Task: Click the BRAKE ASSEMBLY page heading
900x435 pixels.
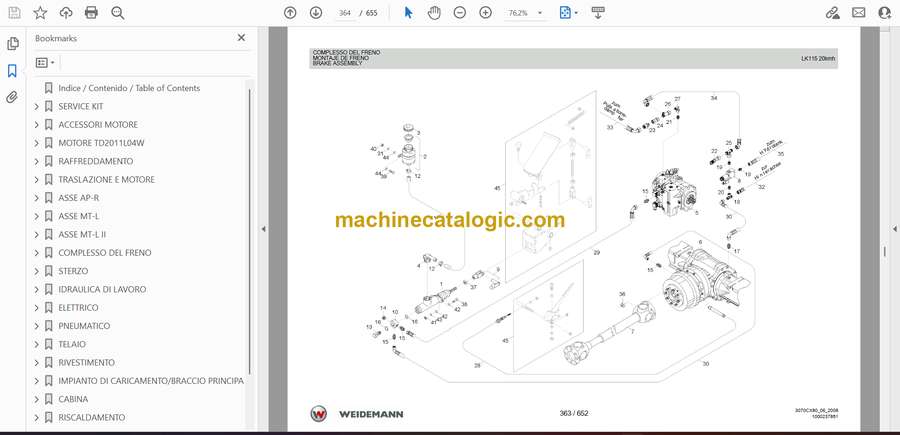Action: click(338, 64)
